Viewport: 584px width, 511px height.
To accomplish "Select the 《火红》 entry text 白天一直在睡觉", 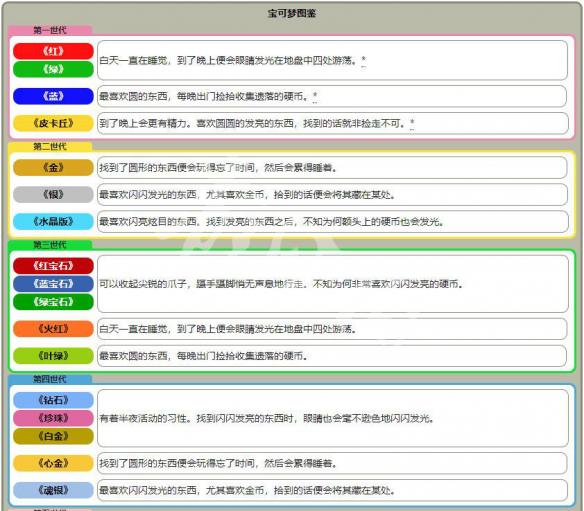I will [x=228, y=329].
